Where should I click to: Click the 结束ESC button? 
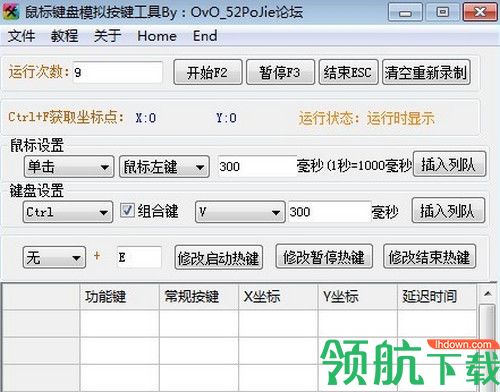pos(348,72)
